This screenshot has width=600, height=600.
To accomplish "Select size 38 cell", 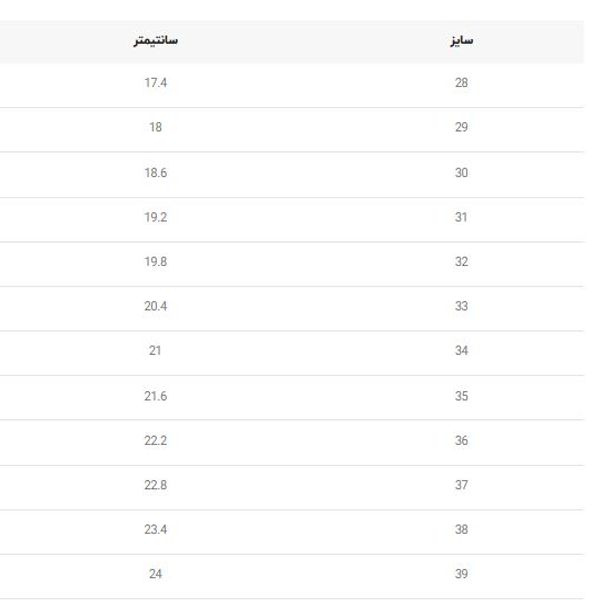I will click(461, 530).
